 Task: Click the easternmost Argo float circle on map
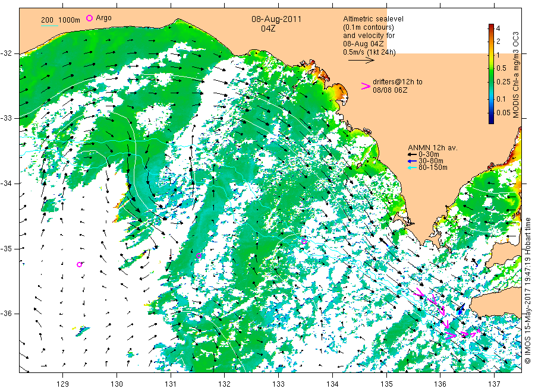click(304, 241)
